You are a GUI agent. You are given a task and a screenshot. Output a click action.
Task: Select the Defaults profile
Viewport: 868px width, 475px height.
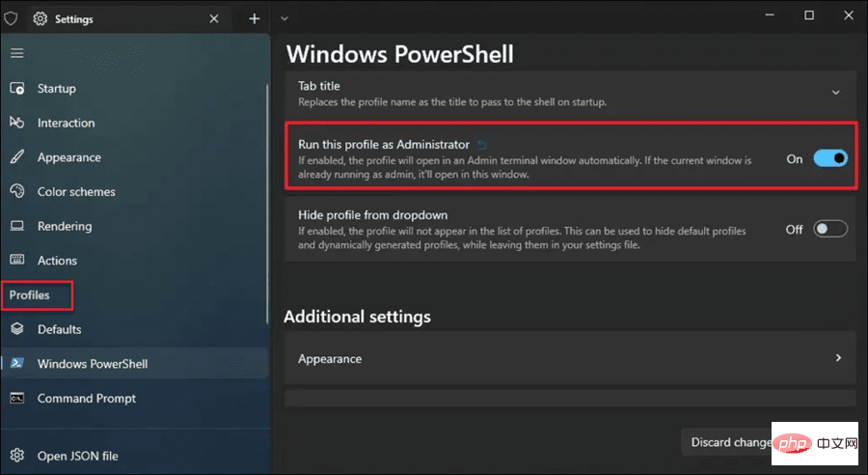(x=134, y=329)
